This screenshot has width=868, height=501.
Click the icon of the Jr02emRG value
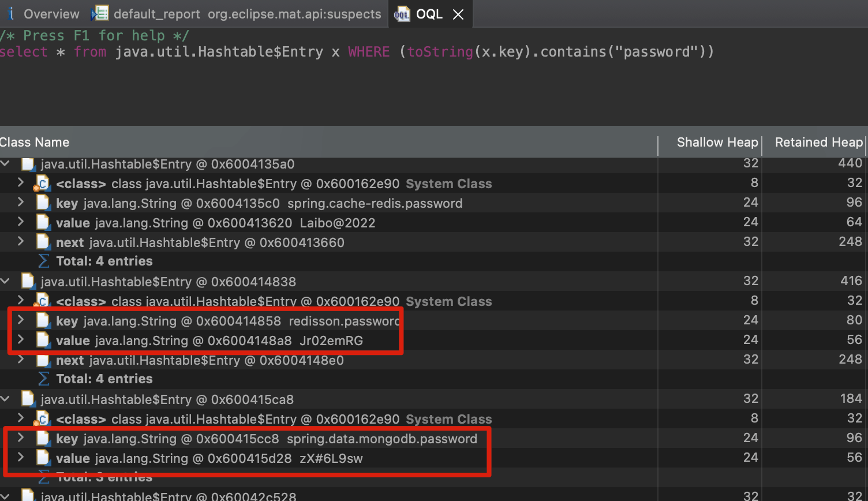(x=43, y=341)
